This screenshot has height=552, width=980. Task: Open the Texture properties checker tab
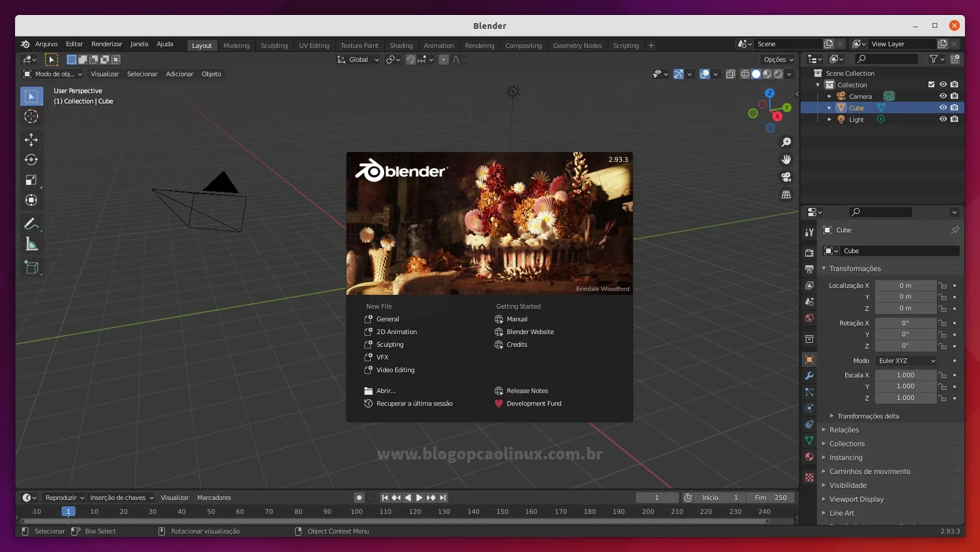809,477
